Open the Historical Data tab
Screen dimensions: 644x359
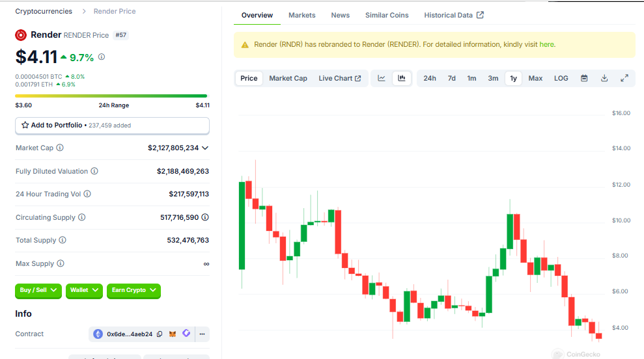point(453,15)
